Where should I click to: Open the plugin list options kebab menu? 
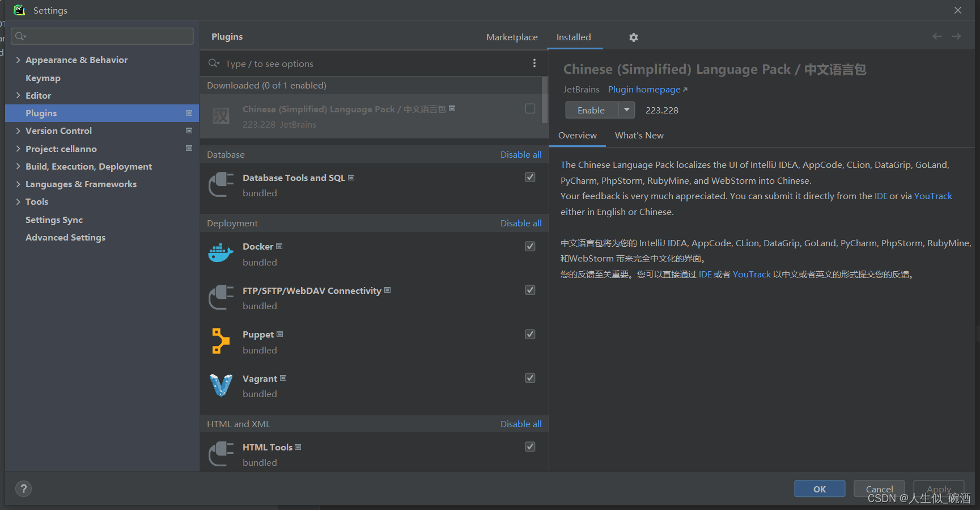tap(534, 64)
